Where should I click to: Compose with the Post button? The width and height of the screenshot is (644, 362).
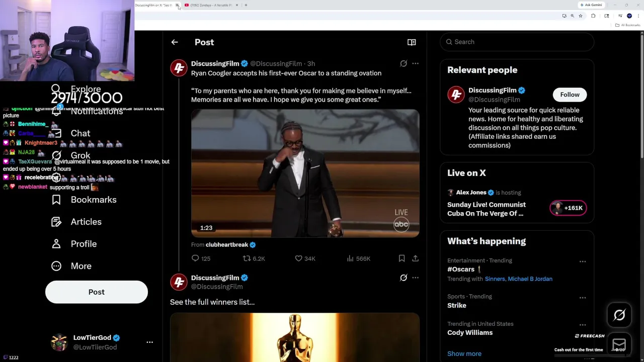(97, 292)
